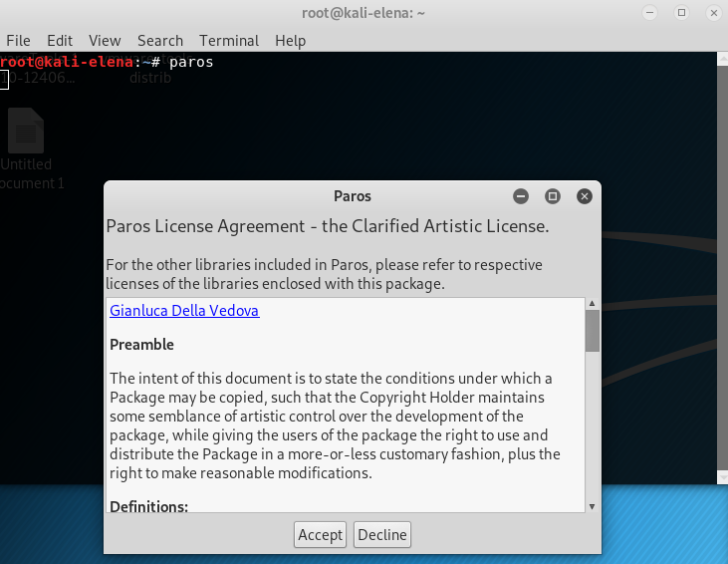Maximize the root@kali-elena terminal window
Screen dimensions: 728x564
click(x=681, y=13)
